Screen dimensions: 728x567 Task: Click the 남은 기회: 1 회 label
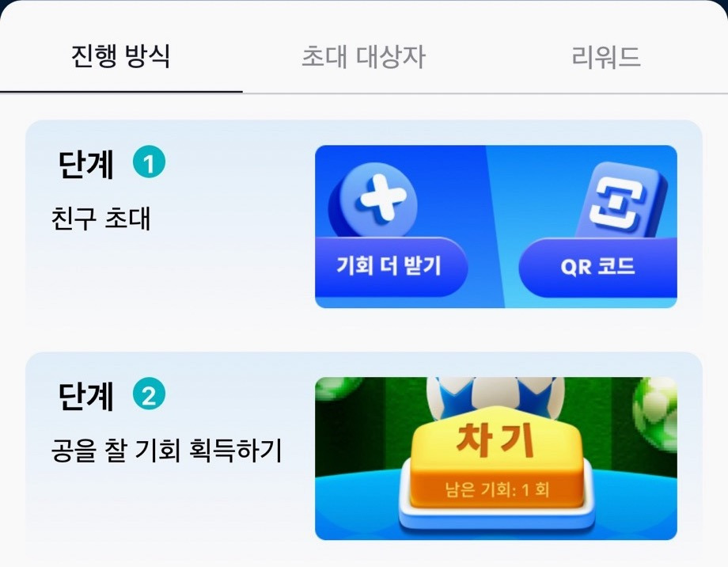click(x=497, y=489)
